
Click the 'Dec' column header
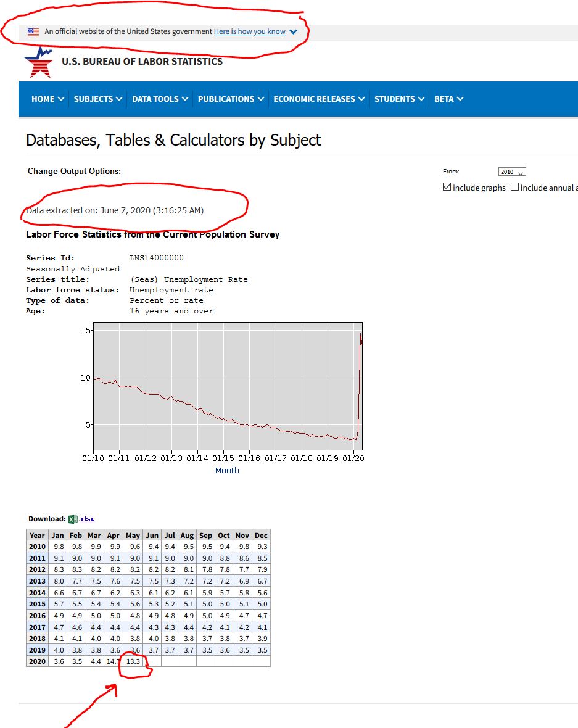(x=261, y=536)
